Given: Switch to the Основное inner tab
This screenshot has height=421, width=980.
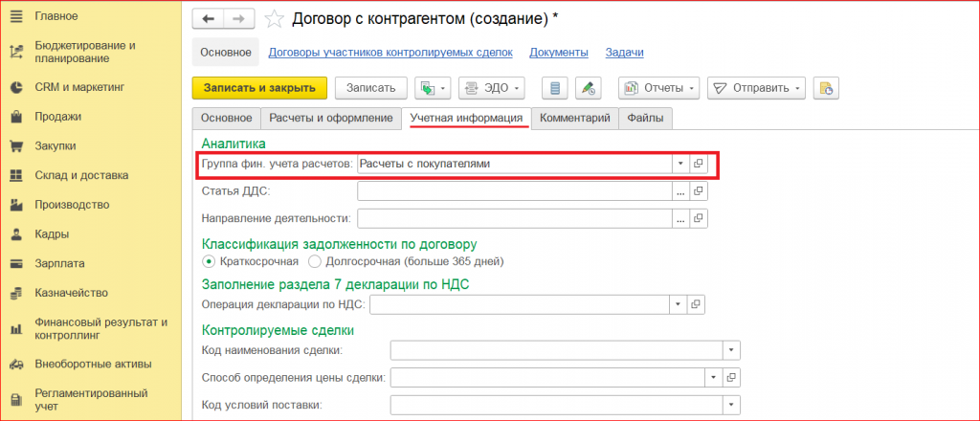Looking at the screenshot, I should [x=226, y=118].
